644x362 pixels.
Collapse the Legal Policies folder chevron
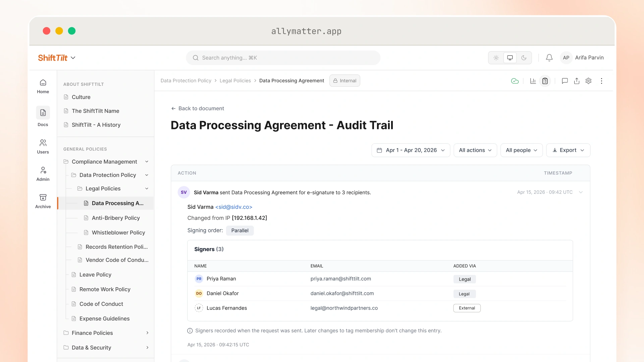pyautogui.click(x=147, y=188)
